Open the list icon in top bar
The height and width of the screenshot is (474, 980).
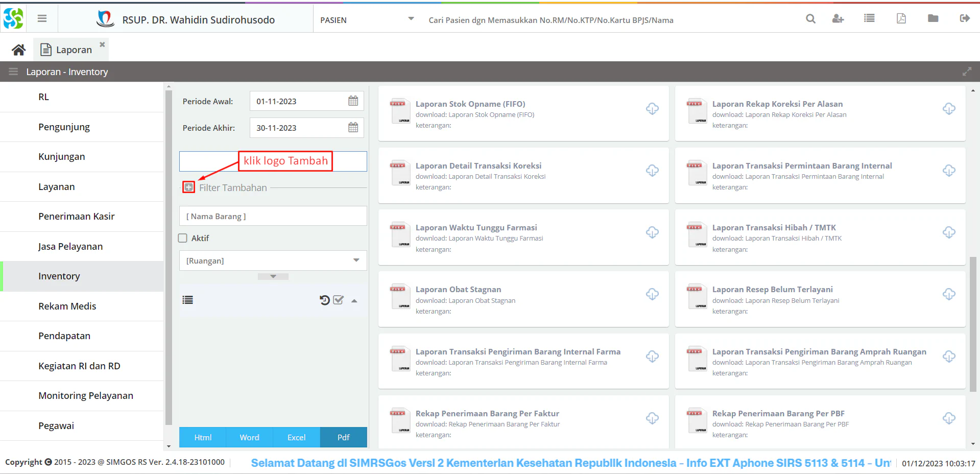coord(869,18)
